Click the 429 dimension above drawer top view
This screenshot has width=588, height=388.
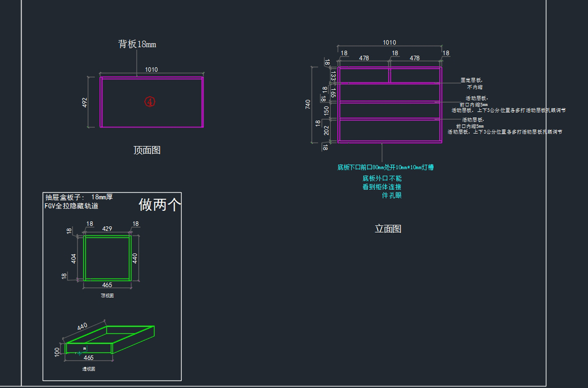tap(107, 229)
